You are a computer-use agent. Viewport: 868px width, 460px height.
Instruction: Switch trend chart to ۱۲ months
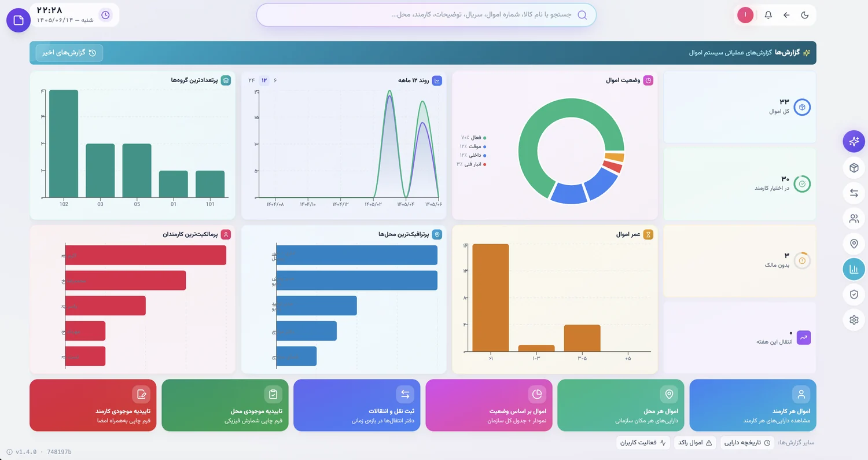click(x=264, y=80)
